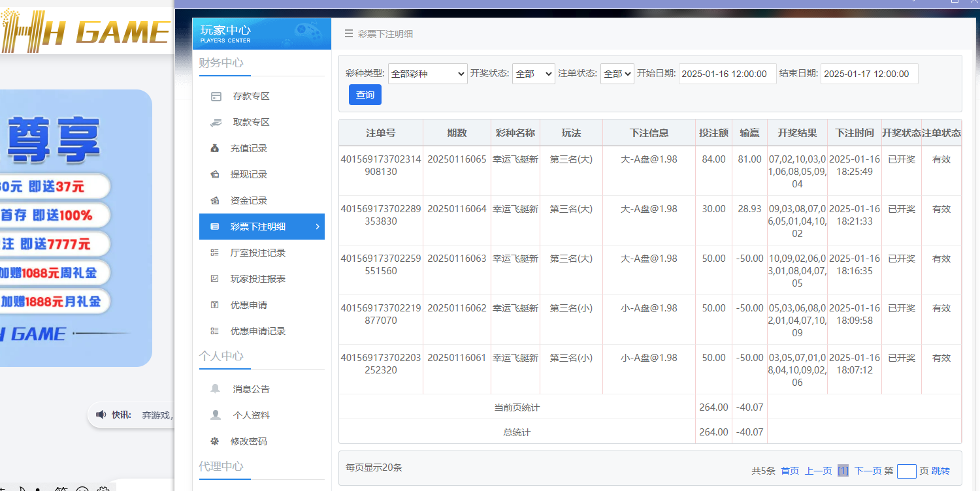980x491 pixels.
Task: Click page number 1 in pagination
Action: [843, 470]
